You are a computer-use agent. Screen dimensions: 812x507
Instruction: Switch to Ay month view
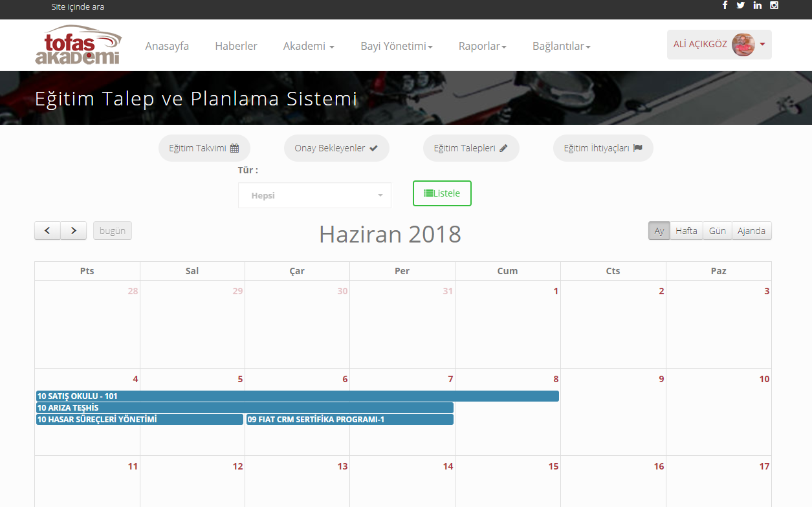tap(659, 231)
